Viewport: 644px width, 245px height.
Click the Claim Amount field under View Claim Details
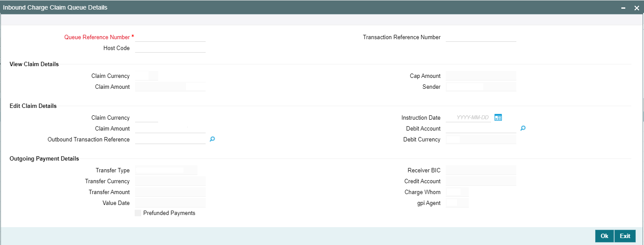[x=170, y=87]
